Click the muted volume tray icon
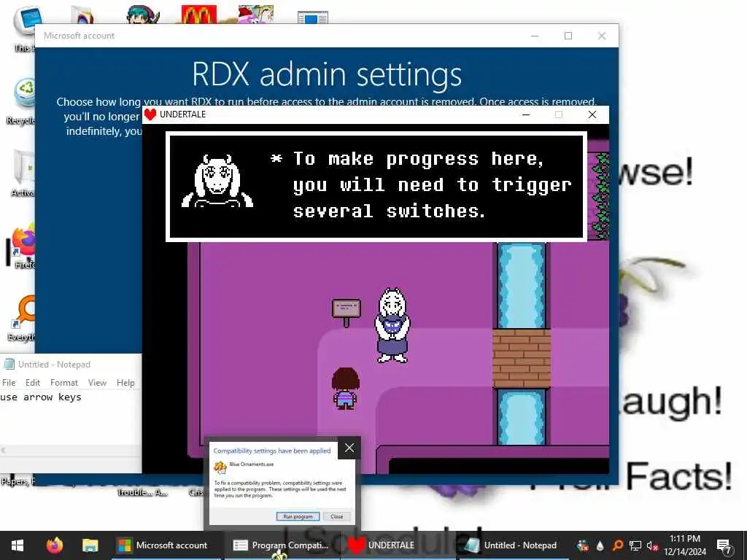The image size is (747, 560). point(652,545)
